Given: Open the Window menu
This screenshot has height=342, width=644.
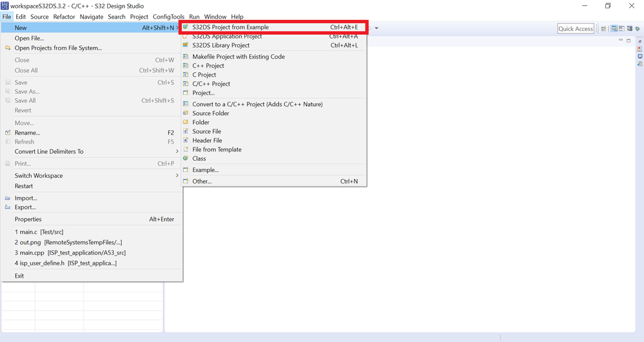Looking at the screenshot, I should [215, 17].
